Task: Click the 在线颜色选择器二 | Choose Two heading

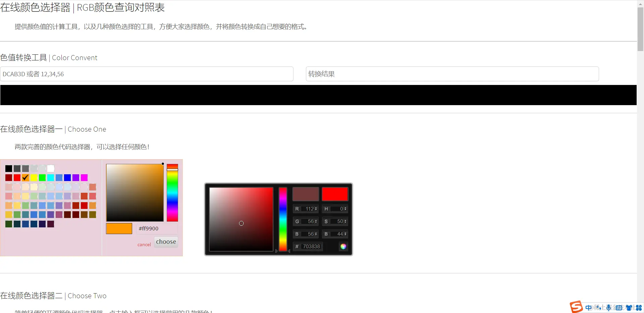Action: (53, 296)
